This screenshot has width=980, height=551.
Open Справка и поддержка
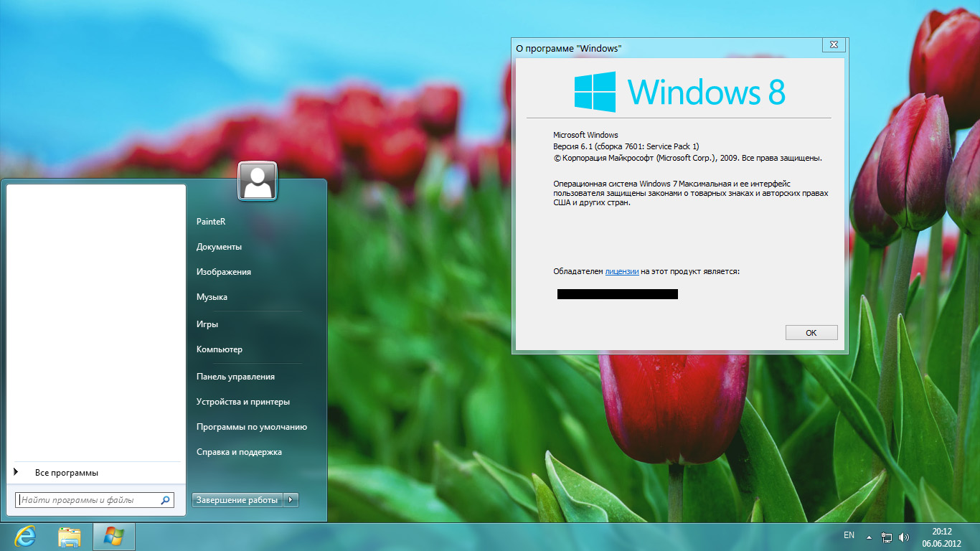pyautogui.click(x=239, y=452)
